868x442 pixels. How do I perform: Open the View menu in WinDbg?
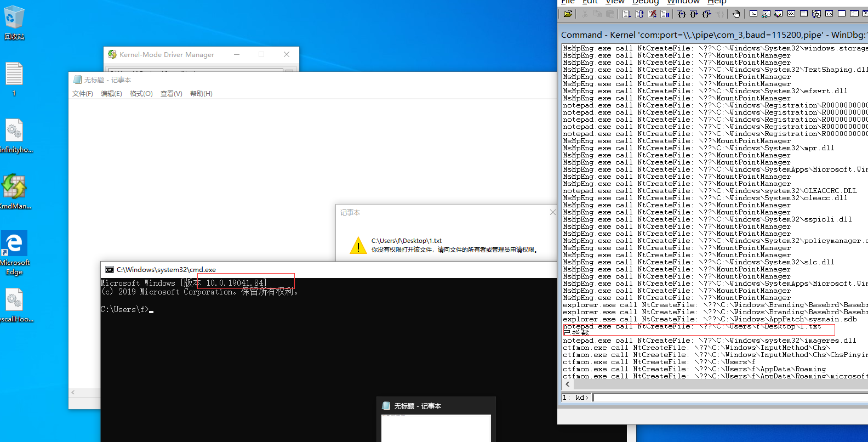pyautogui.click(x=615, y=2)
